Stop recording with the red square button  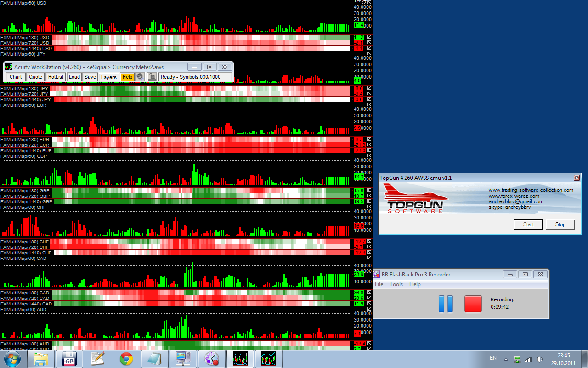473,304
